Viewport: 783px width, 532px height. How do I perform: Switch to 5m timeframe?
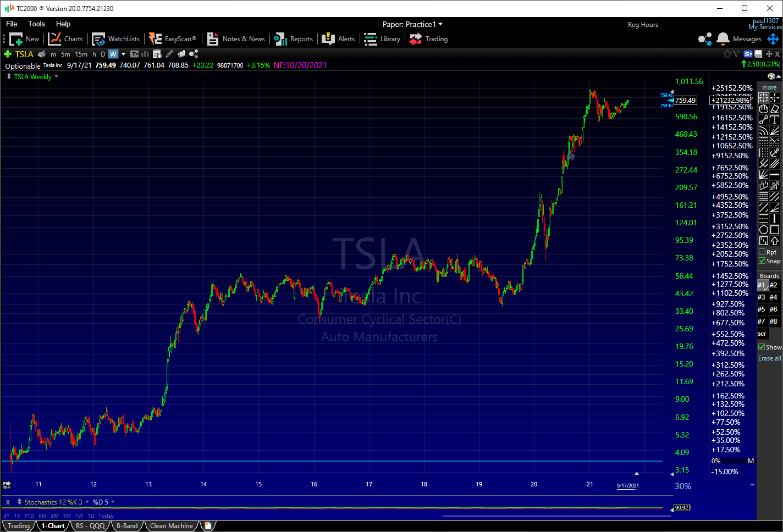[65, 54]
